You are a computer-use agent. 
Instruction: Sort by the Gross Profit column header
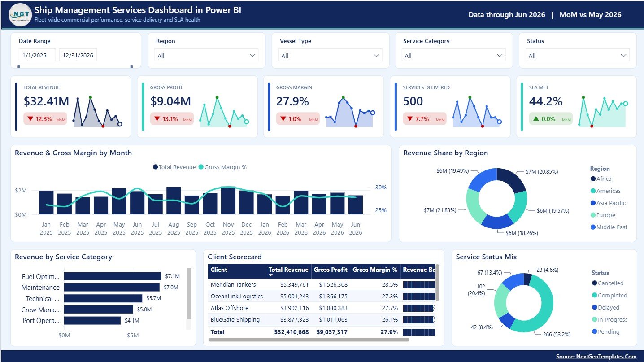(x=331, y=270)
